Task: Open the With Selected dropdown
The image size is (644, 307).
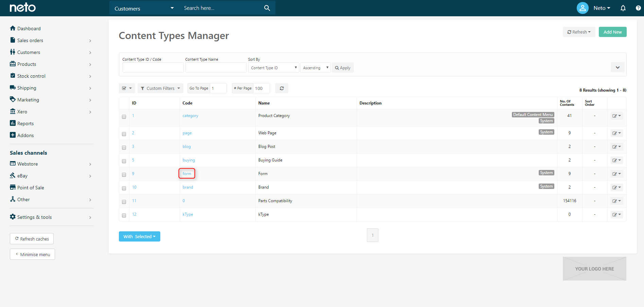Action: [140, 236]
